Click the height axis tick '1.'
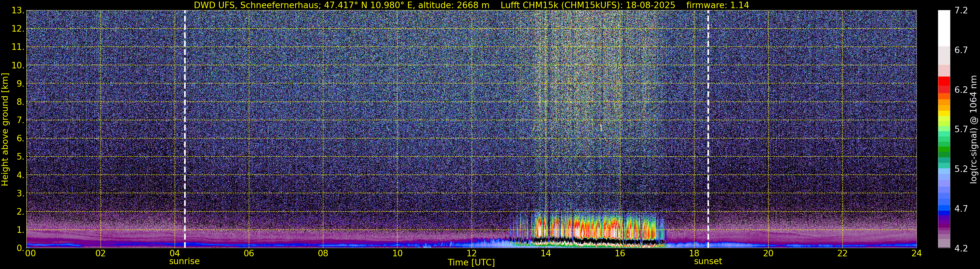 click(x=20, y=230)
